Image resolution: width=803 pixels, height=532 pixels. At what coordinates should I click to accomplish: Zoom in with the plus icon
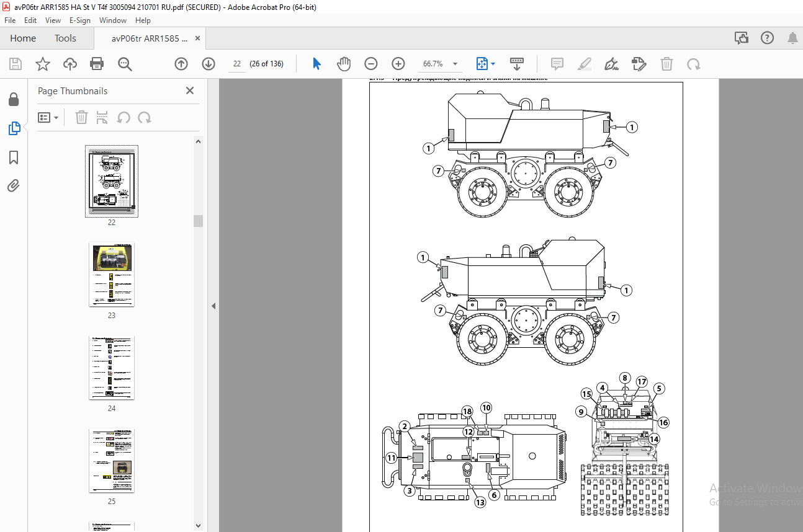[398, 64]
